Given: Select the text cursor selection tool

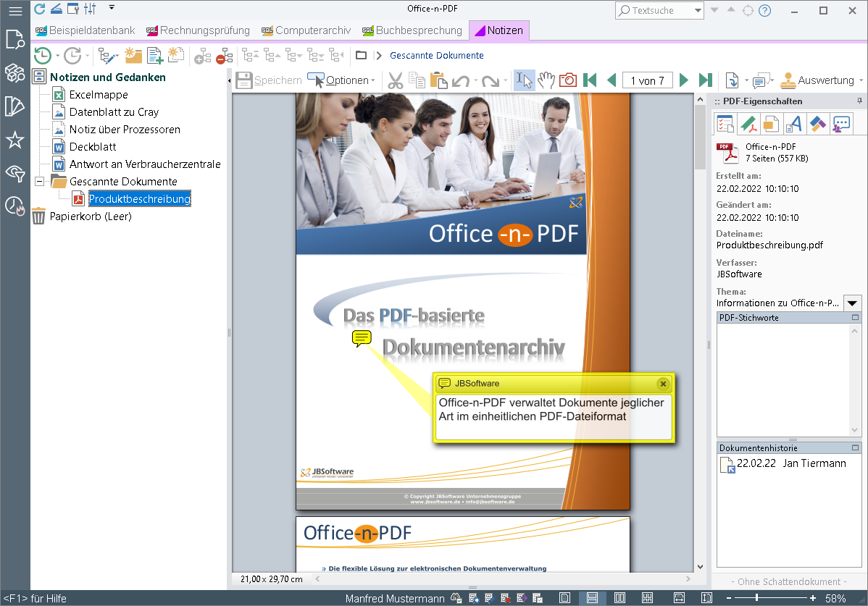Looking at the screenshot, I should tap(524, 80).
